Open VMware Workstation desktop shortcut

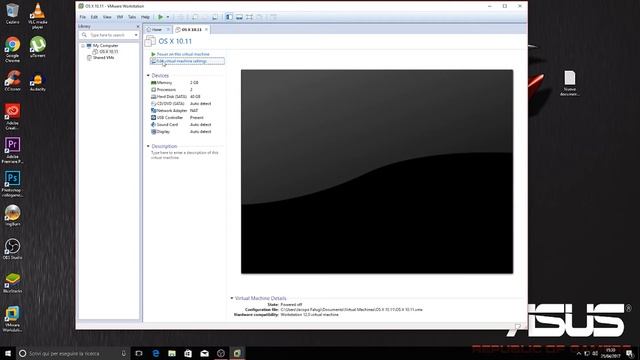pos(12,319)
